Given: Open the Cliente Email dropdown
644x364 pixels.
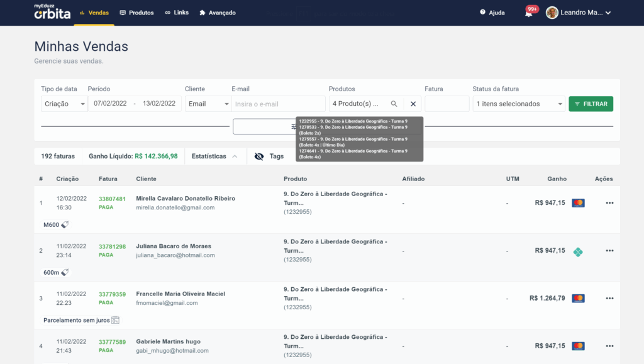Looking at the screenshot, I should click(x=208, y=104).
